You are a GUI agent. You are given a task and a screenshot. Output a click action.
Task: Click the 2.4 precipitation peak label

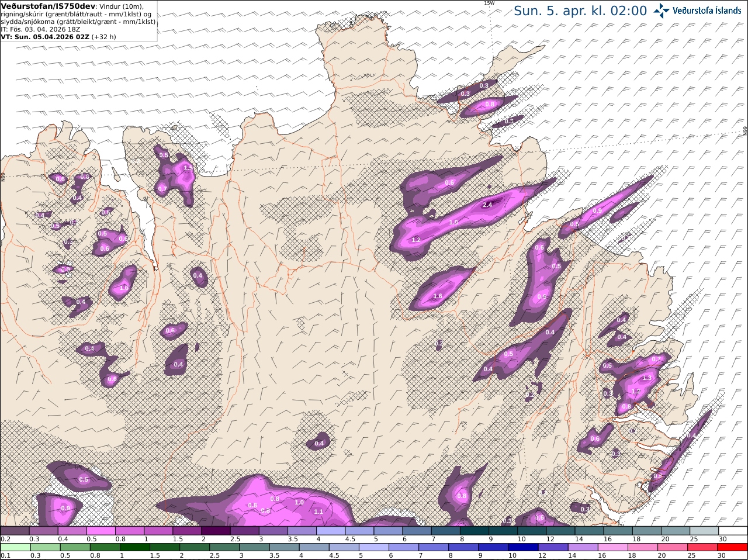click(487, 205)
